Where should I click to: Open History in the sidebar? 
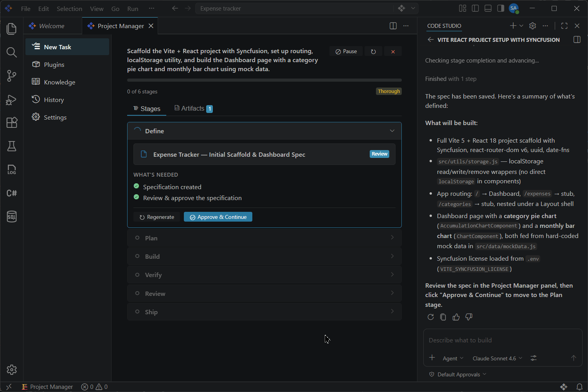pyautogui.click(x=67, y=100)
